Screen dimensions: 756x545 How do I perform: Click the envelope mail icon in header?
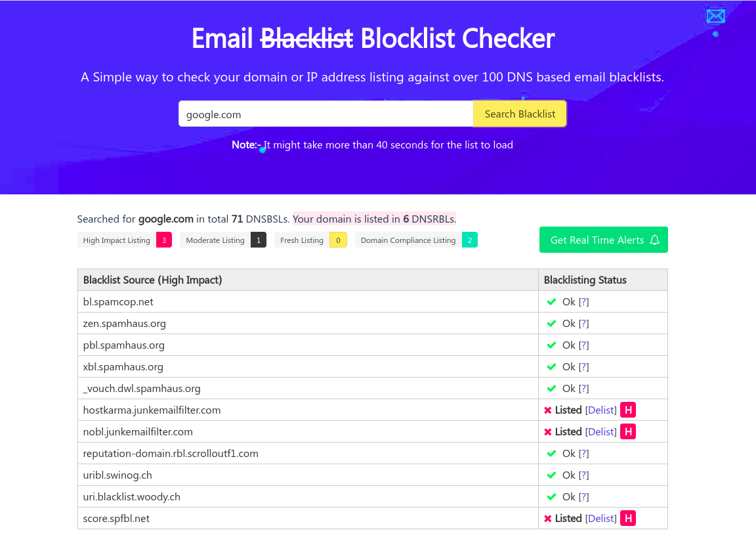[715, 16]
